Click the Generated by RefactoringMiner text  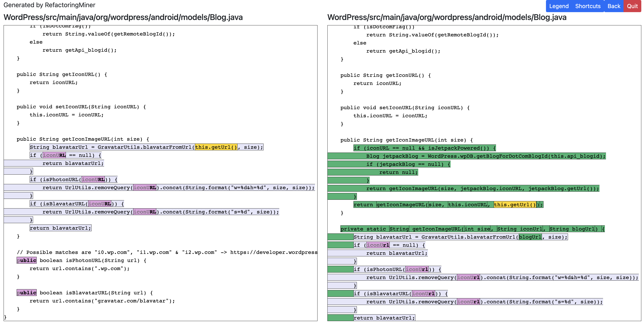pyautogui.click(x=49, y=5)
